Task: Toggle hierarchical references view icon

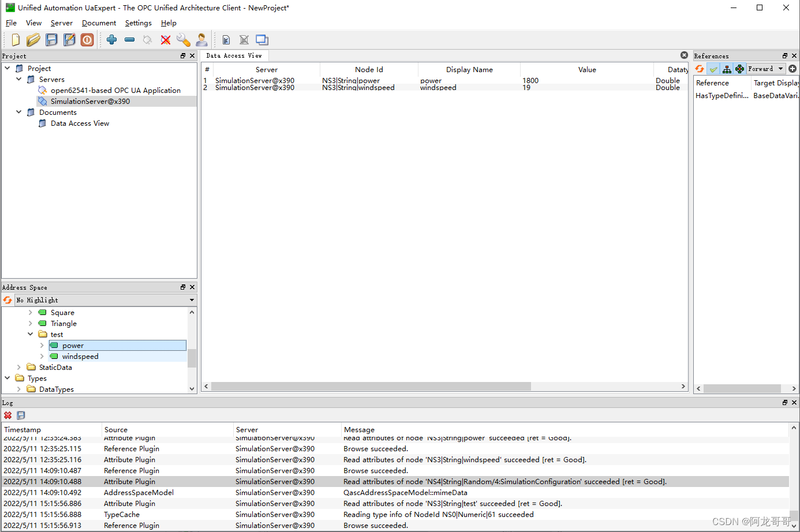Action: 727,68
